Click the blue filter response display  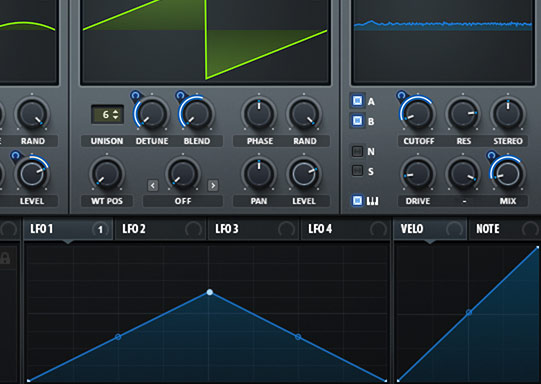tap(443, 41)
